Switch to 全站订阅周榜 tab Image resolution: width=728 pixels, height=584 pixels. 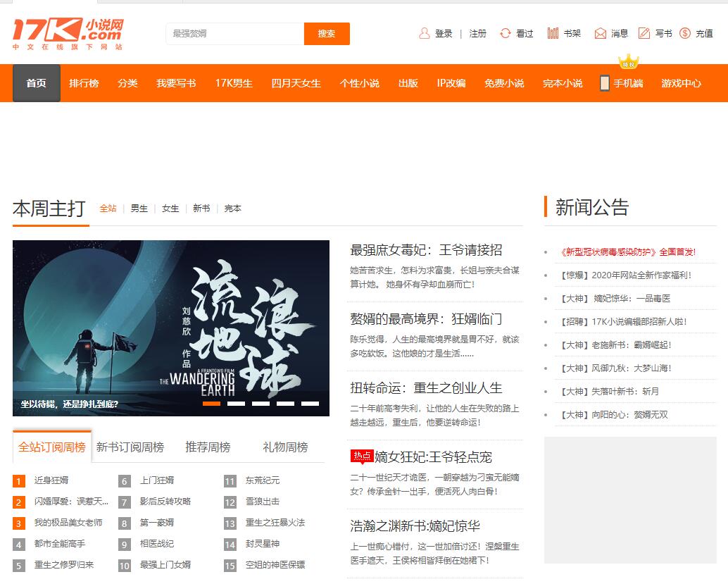click(x=52, y=447)
